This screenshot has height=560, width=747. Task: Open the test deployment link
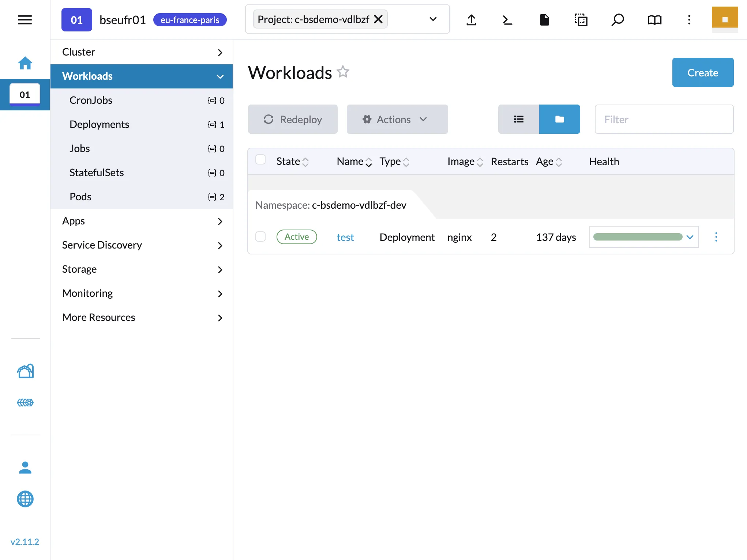(345, 237)
